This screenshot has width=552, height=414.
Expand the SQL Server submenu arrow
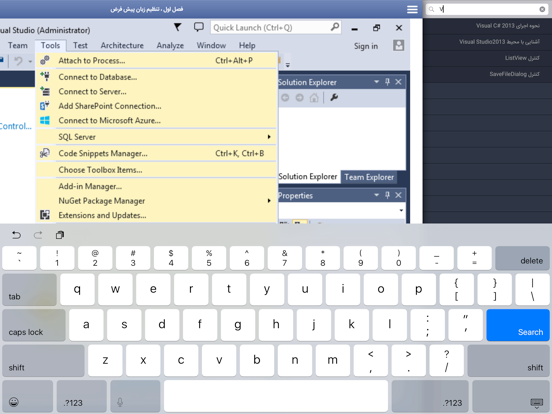269,137
